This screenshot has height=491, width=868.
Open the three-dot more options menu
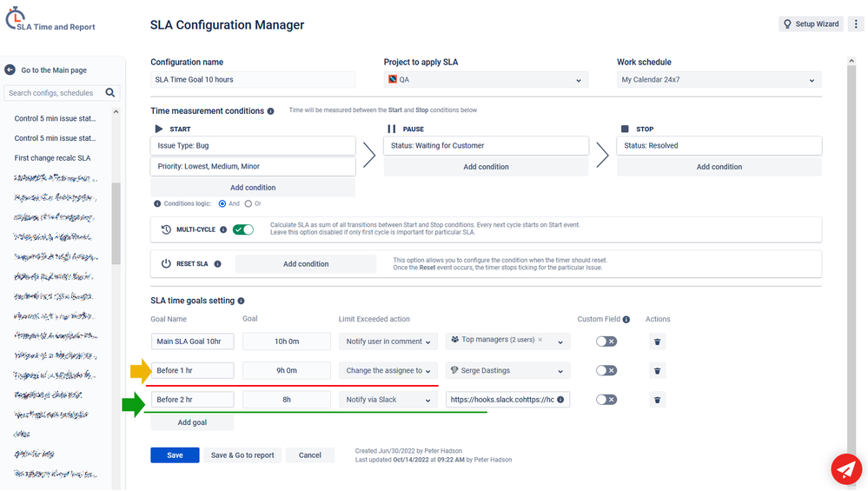click(x=856, y=23)
